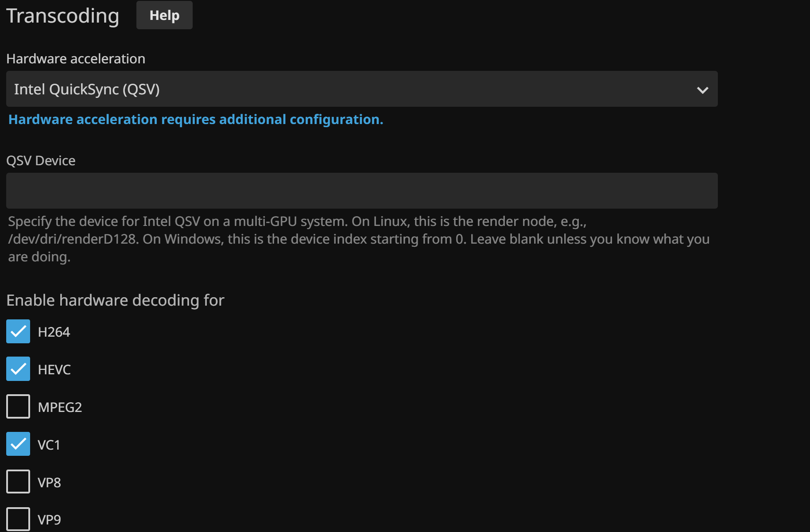Click the MPEG2 label text

point(60,408)
